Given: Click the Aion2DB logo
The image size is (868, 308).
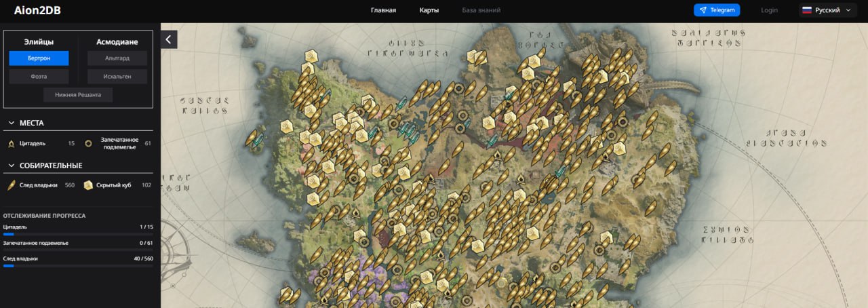Looking at the screenshot, I should (x=37, y=10).
